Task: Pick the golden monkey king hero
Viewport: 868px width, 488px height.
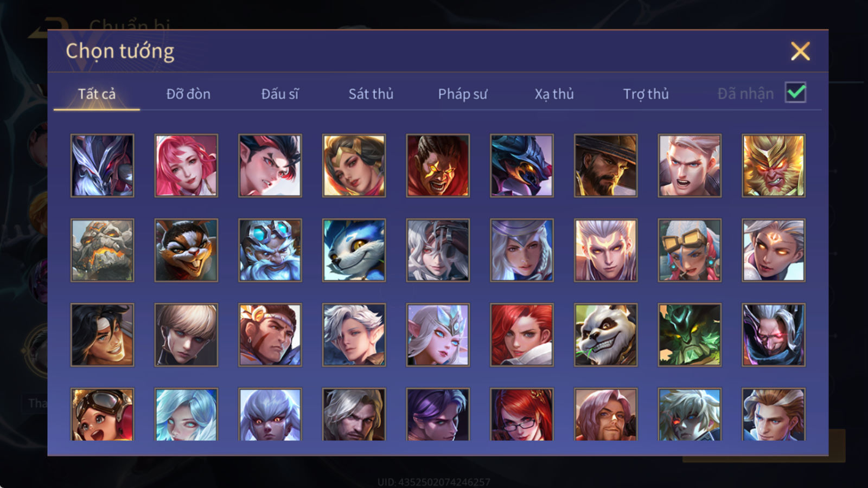Action: [774, 165]
